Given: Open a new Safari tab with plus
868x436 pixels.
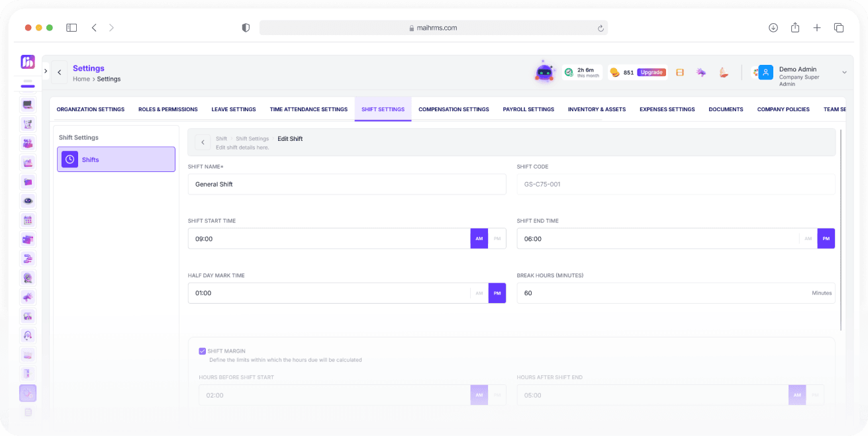Looking at the screenshot, I should coord(817,28).
